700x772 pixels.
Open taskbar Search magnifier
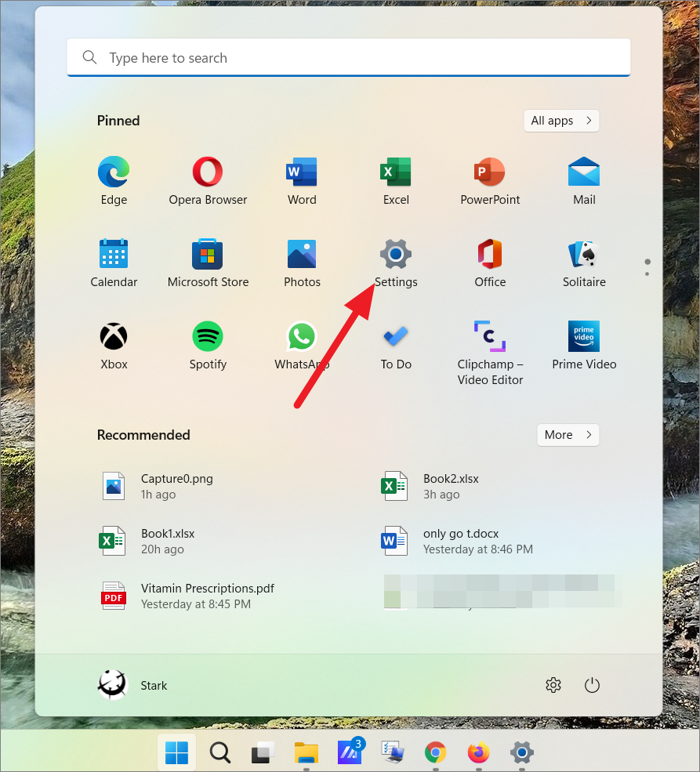[219, 752]
